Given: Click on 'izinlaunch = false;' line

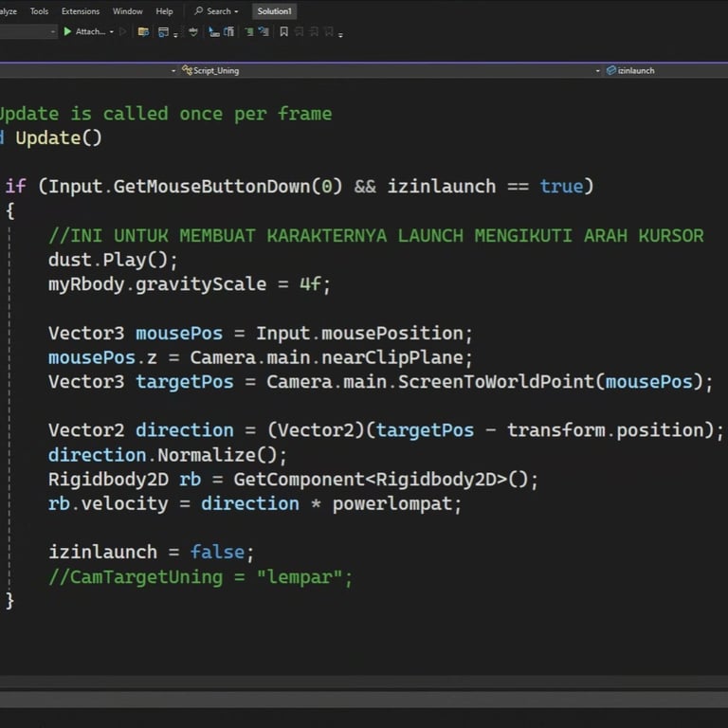Looking at the screenshot, I should (152, 552).
